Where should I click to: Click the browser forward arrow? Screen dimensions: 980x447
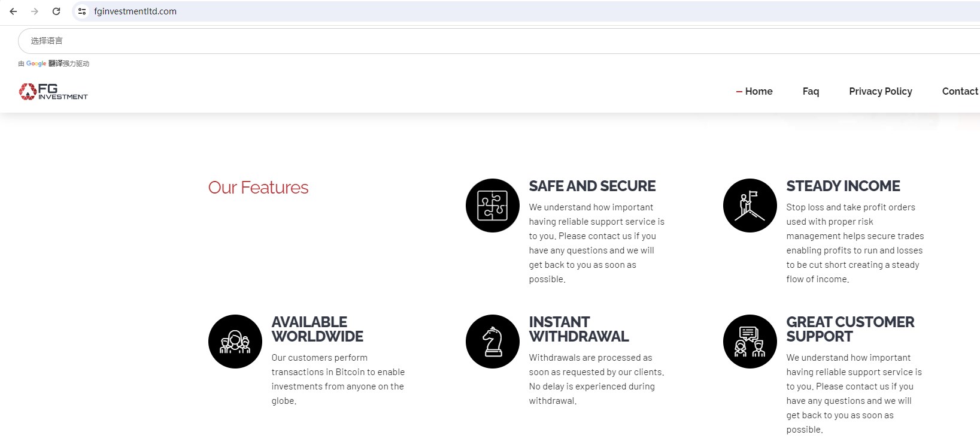[x=35, y=11]
